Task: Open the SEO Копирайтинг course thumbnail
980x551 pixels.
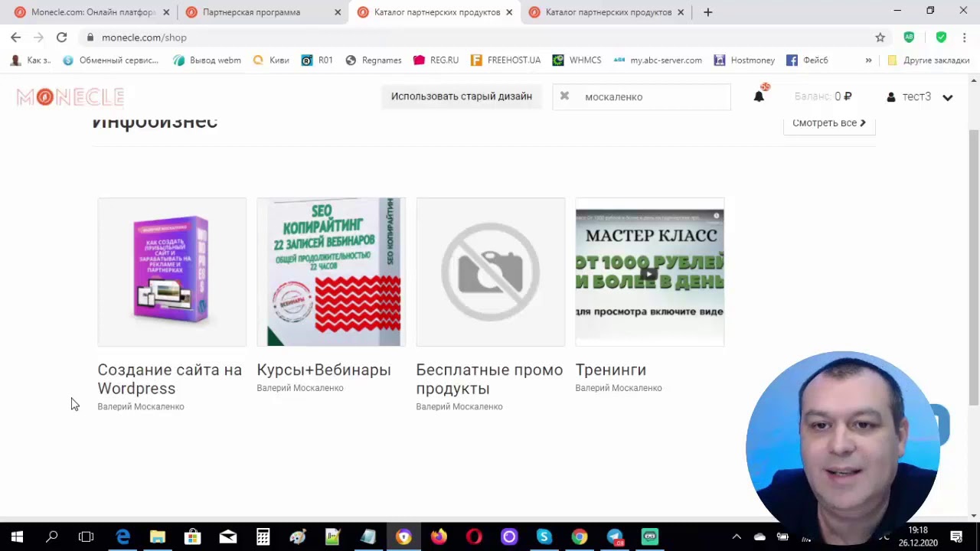Action: pos(332,272)
